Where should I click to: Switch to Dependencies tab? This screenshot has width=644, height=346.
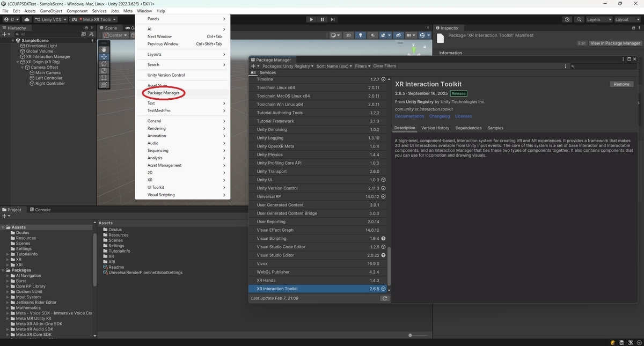tap(469, 128)
